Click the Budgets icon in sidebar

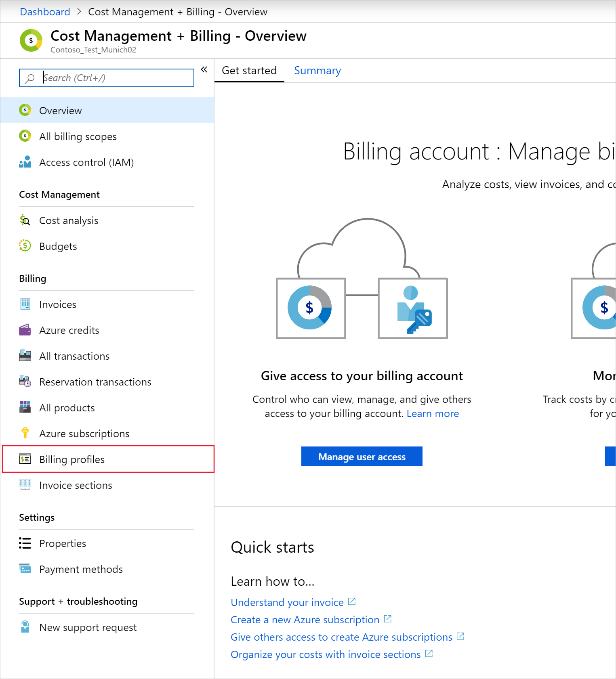(25, 246)
